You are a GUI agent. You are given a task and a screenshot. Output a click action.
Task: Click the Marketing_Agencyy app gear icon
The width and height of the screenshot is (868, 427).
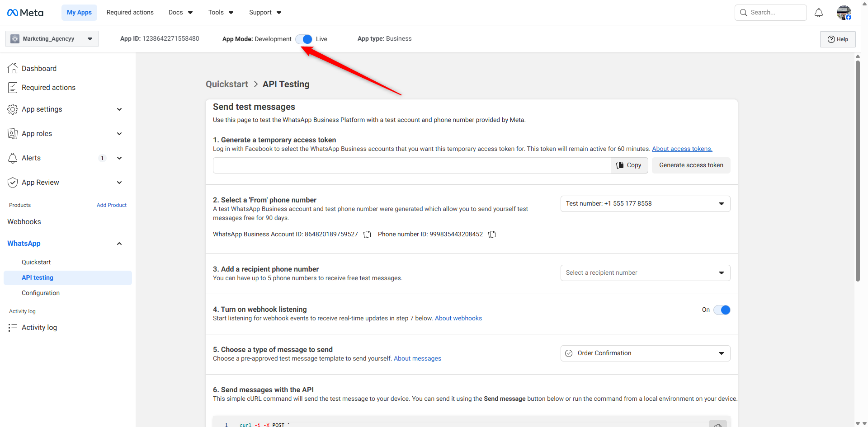click(15, 39)
